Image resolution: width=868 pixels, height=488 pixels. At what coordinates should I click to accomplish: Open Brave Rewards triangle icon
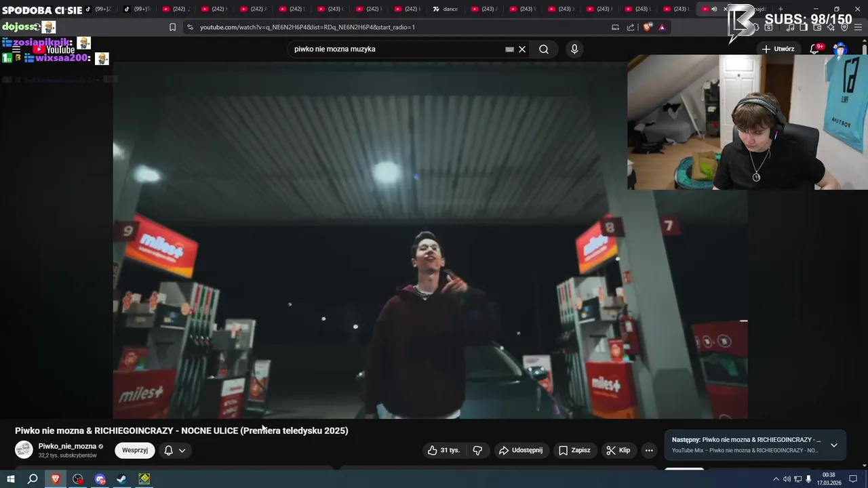(x=662, y=27)
